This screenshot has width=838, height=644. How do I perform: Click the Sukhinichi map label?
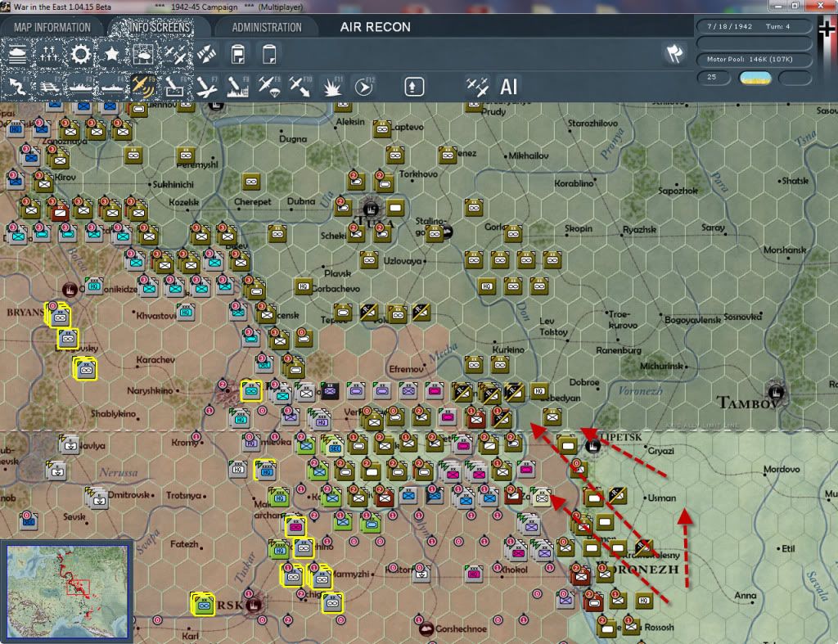(173, 184)
